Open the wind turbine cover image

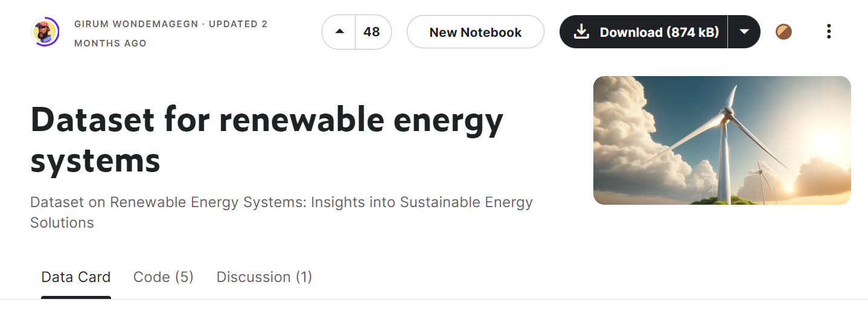click(722, 140)
